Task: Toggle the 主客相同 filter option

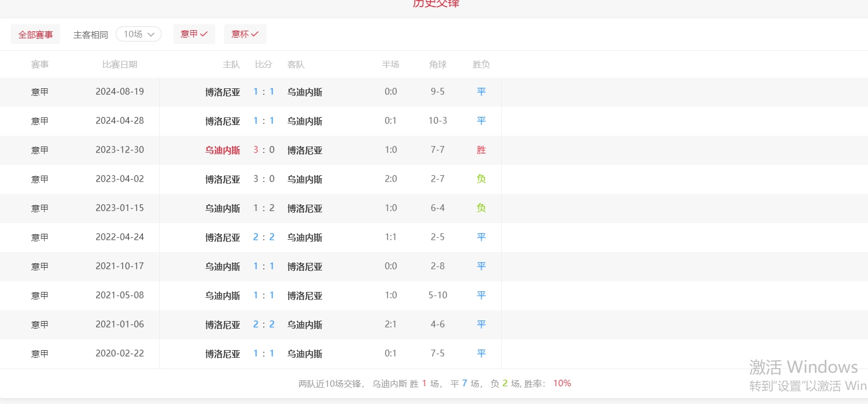Action: click(x=90, y=34)
